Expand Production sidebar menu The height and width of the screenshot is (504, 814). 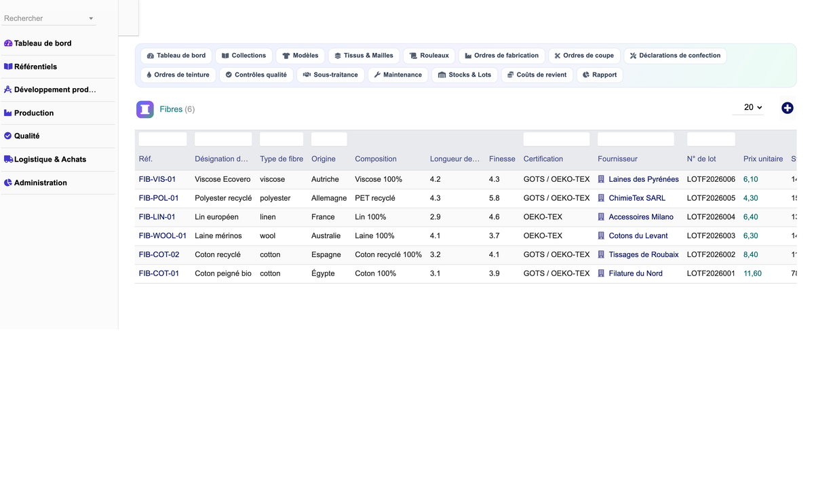[58, 113]
